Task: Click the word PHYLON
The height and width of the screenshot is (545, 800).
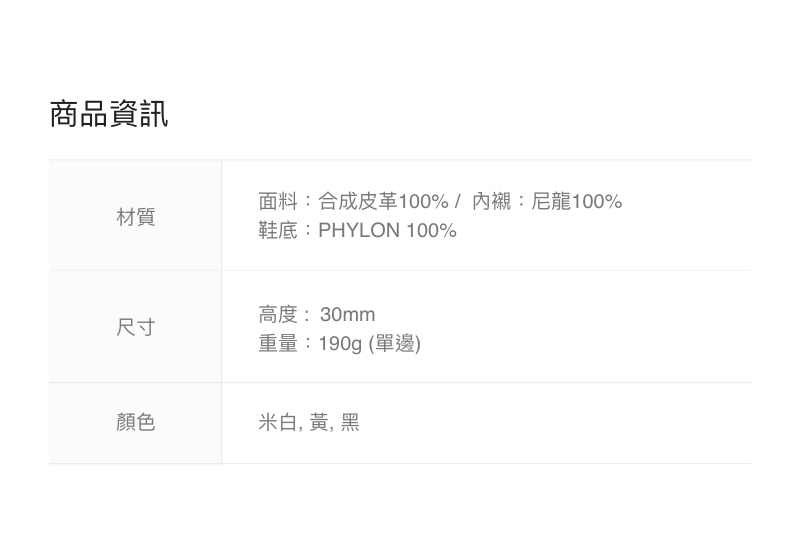Action: coord(359,231)
